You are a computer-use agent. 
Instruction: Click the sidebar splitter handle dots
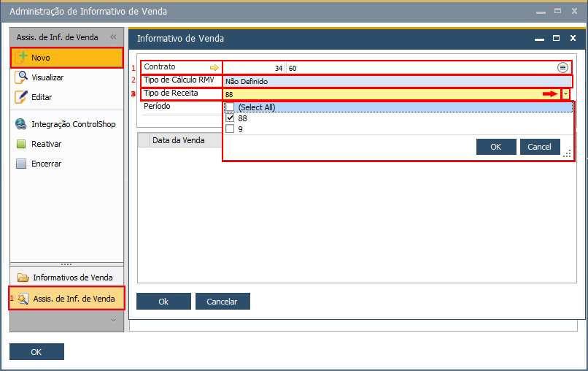[66, 264]
